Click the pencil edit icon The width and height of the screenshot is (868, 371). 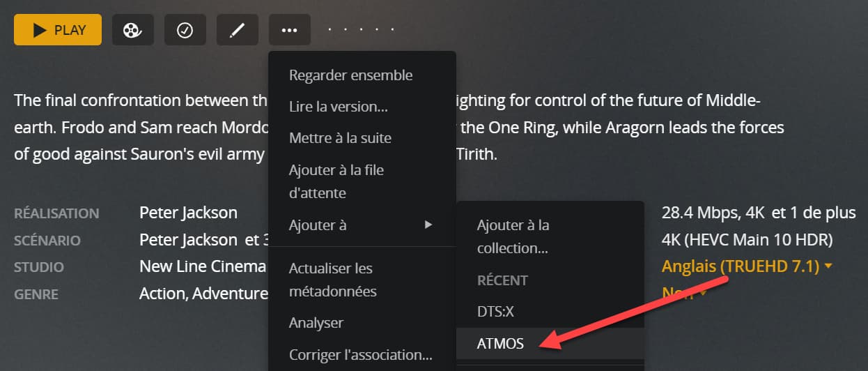coord(237,30)
